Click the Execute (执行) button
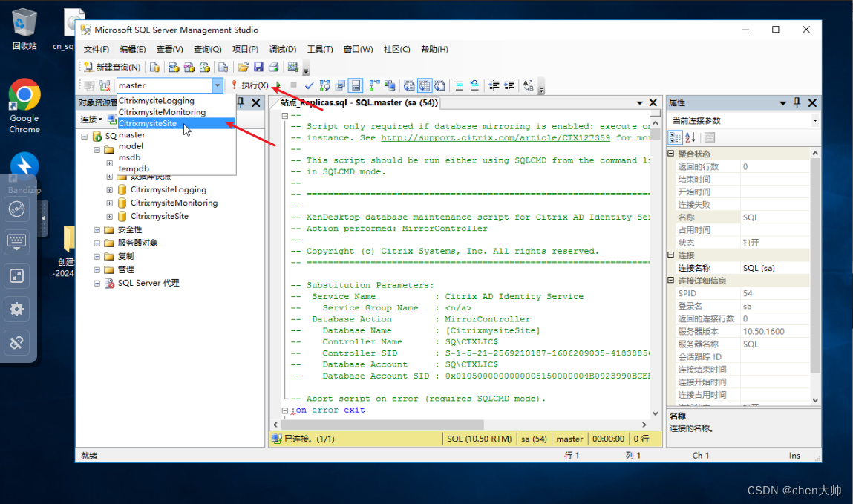Image resolution: width=853 pixels, height=504 pixels. pos(249,85)
